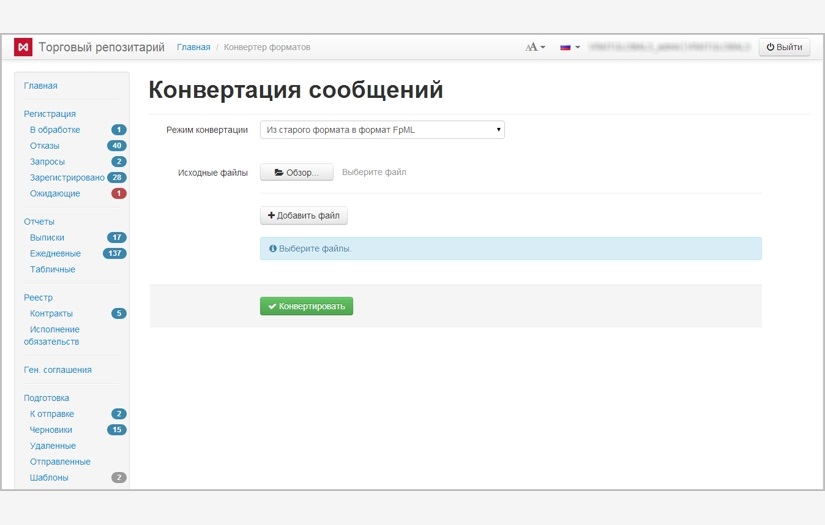This screenshot has height=525, width=825.
Task: Click the 28 badge next to Зарегистрировано
Action: 117,177
